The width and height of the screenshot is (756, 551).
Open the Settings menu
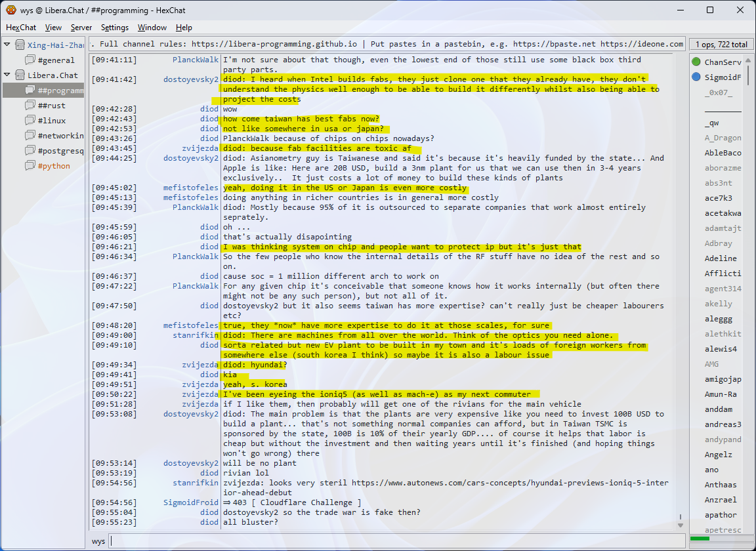point(115,28)
